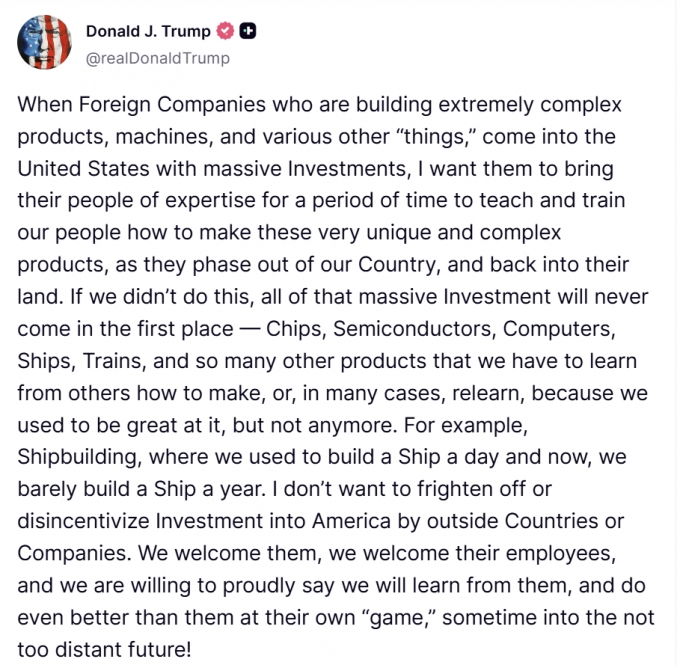
Task: Visit the @realDonaldTrump handle link
Action: click(158, 58)
